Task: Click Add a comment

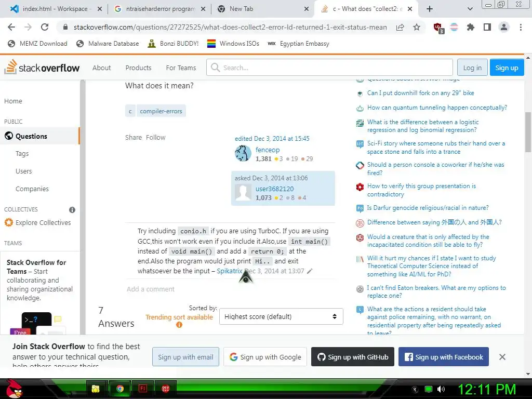Action: 150,289
